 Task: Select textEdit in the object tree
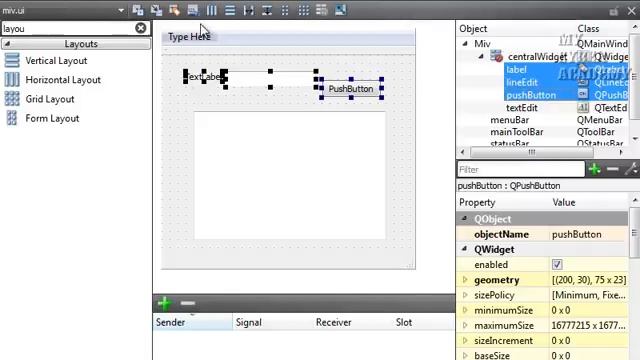tap(522, 108)
